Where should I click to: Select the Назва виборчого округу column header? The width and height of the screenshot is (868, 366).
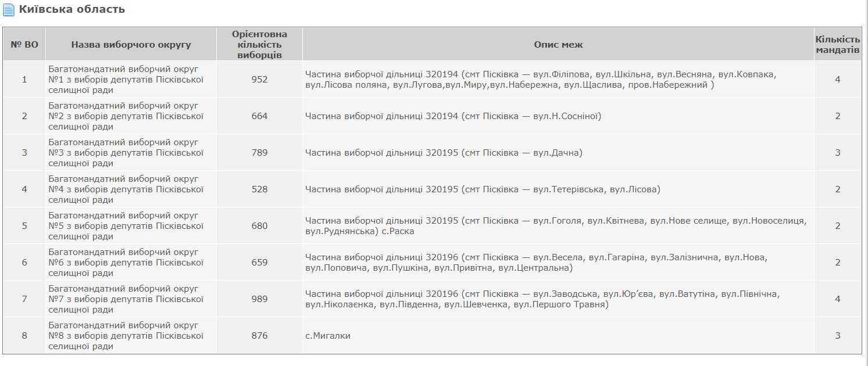(x=131, y=45)
